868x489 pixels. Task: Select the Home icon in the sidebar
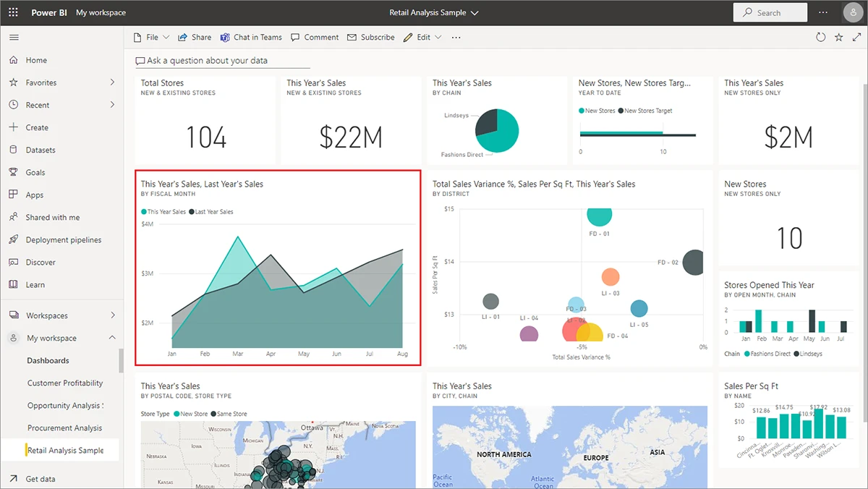[12, 59]
